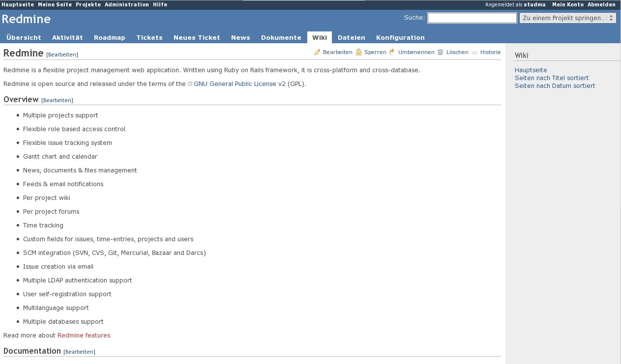The image size is (621, 364).
Task: Select the Wiki tab
Action: coord(320,37)
